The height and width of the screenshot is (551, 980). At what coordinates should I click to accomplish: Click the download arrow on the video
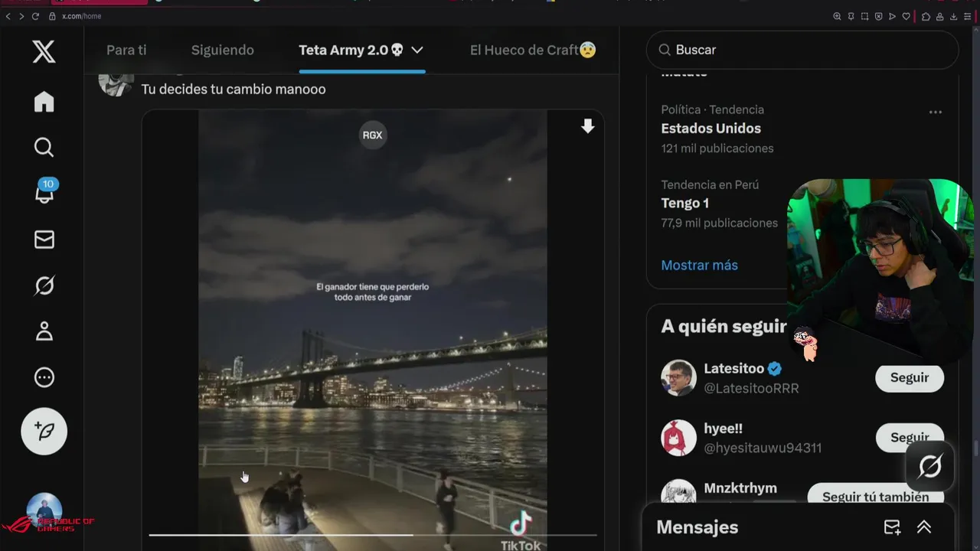pos(587,126)
